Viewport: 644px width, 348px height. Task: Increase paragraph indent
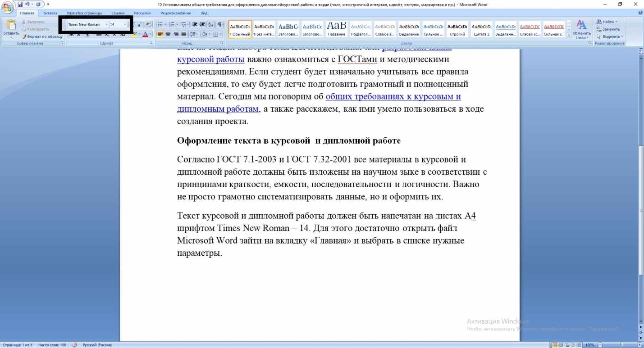pos(202,24)
